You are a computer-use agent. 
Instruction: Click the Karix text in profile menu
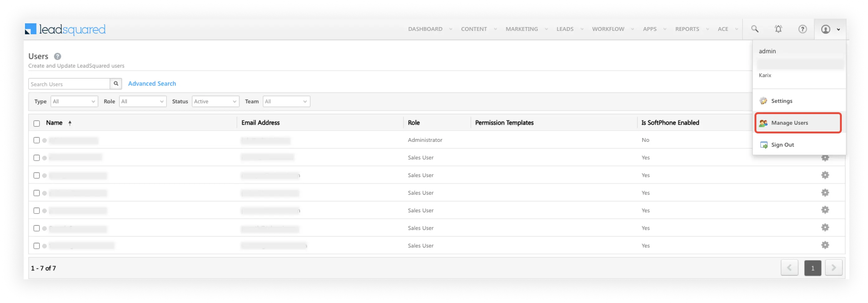pos(764,75)
